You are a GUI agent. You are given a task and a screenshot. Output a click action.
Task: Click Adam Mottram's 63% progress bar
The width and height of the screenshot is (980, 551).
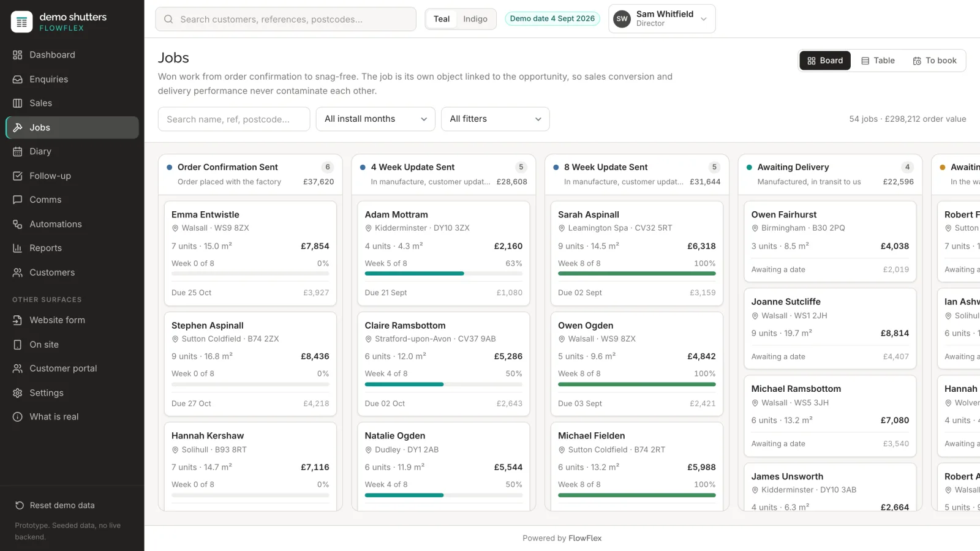click(443, 274)
